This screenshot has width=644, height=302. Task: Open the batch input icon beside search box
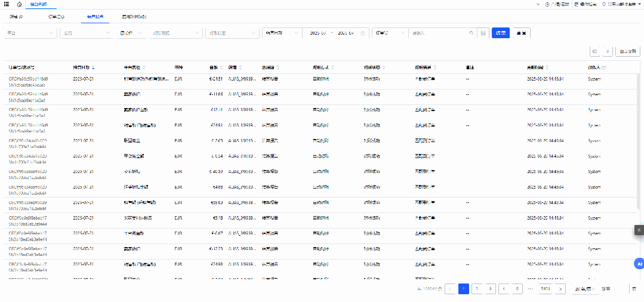pyautogui.click(x=483, y=33)
